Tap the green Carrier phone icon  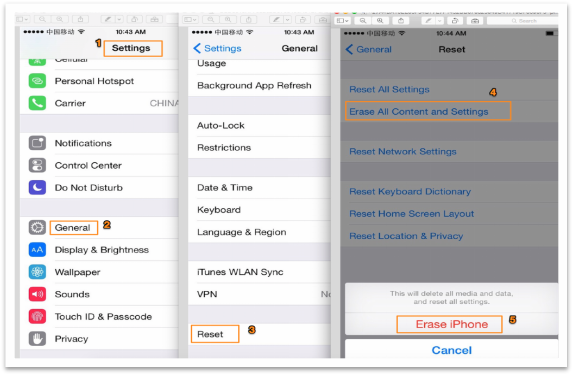click(x=37, y=103)
